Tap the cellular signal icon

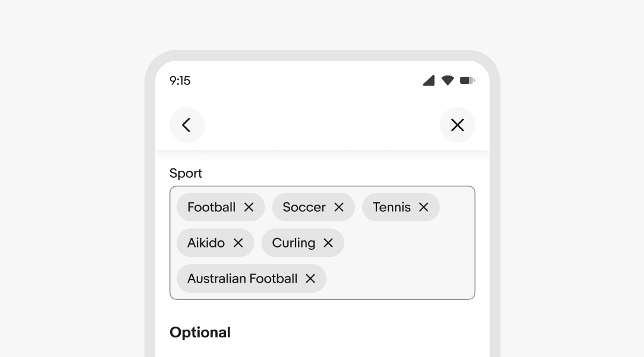coord(429,80)
